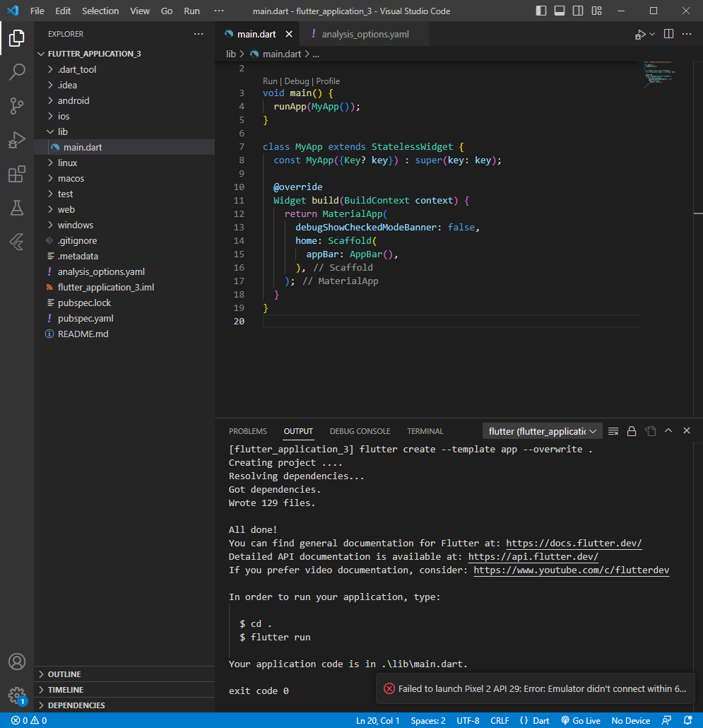This screenshot has height=728, width=703.
Task: Collapse the FLUTTER_APPLICATION_3 root folder
Action: point(124,54)
